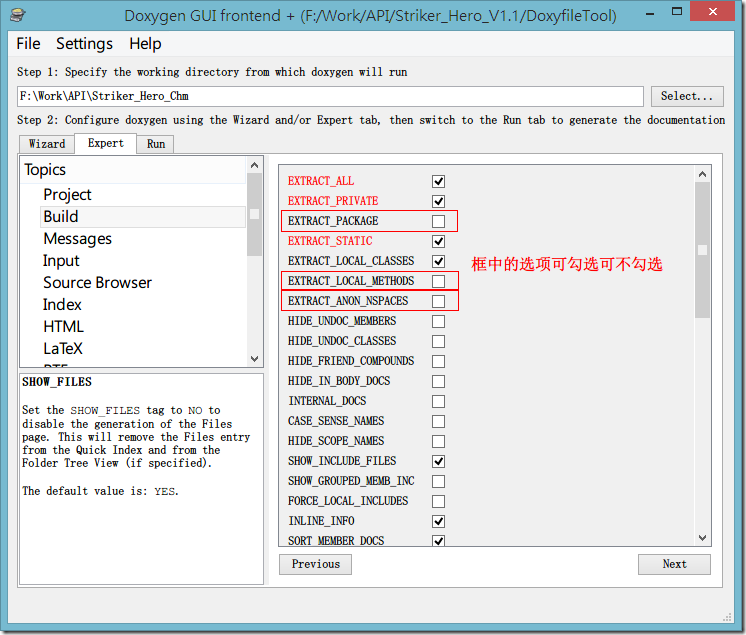Uncheck the SORT_MEMBER_DOCS checkbox

click(438, 540)
